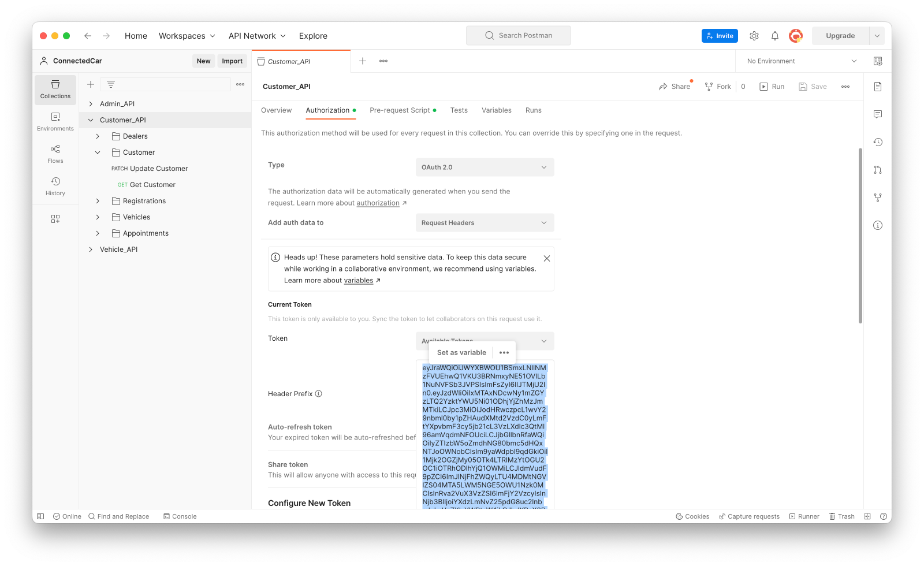The width and height of the screenshot is (924, 566).
Task: Open the Flows sidebar panel
Action: coord(55,154)
